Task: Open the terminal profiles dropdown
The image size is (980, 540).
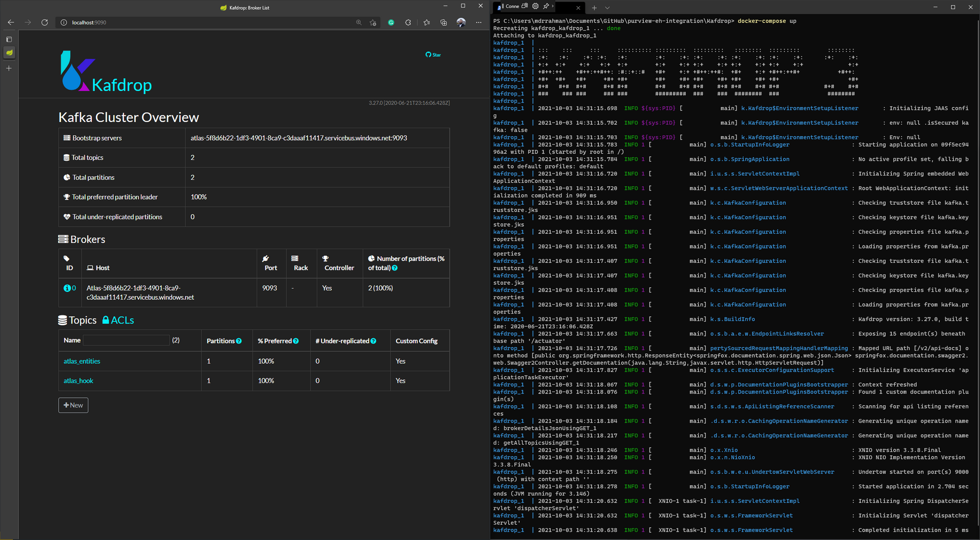Action: [607, 8]
